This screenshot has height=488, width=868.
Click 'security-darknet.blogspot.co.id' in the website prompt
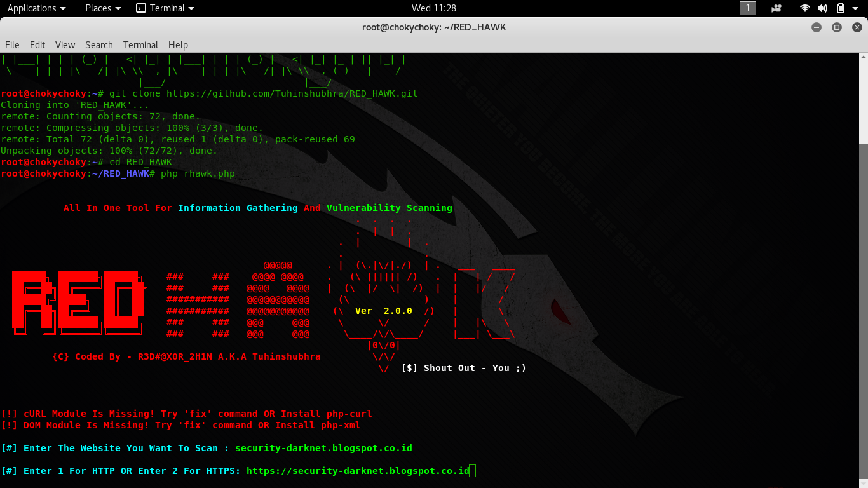click(x=323, y=448)
